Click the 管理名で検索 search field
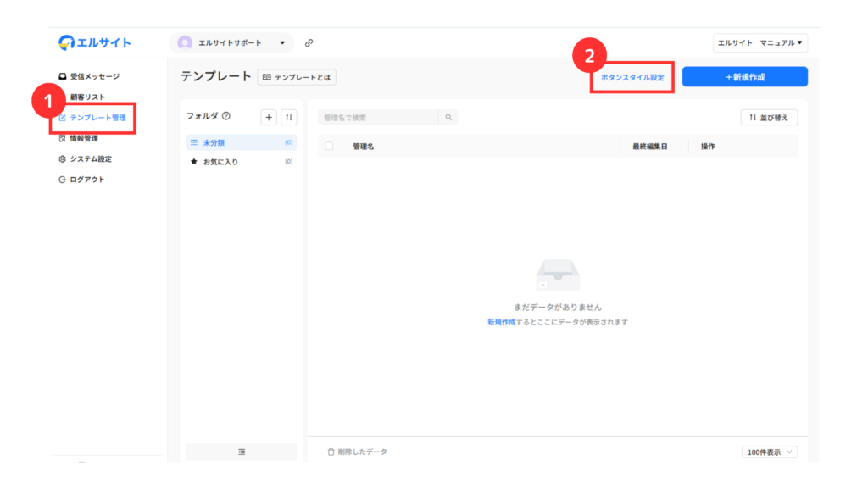 378,118
